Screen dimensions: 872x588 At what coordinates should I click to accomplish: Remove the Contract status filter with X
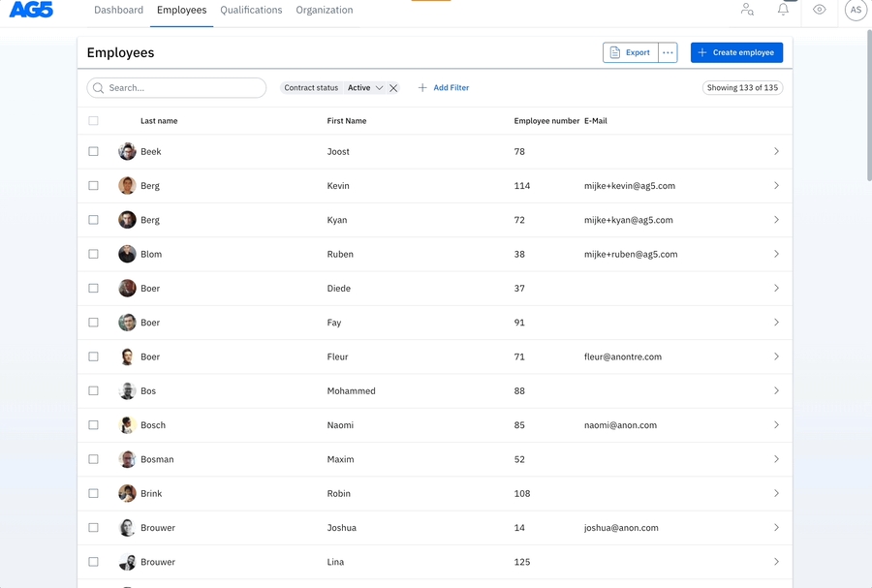[393, 88]
